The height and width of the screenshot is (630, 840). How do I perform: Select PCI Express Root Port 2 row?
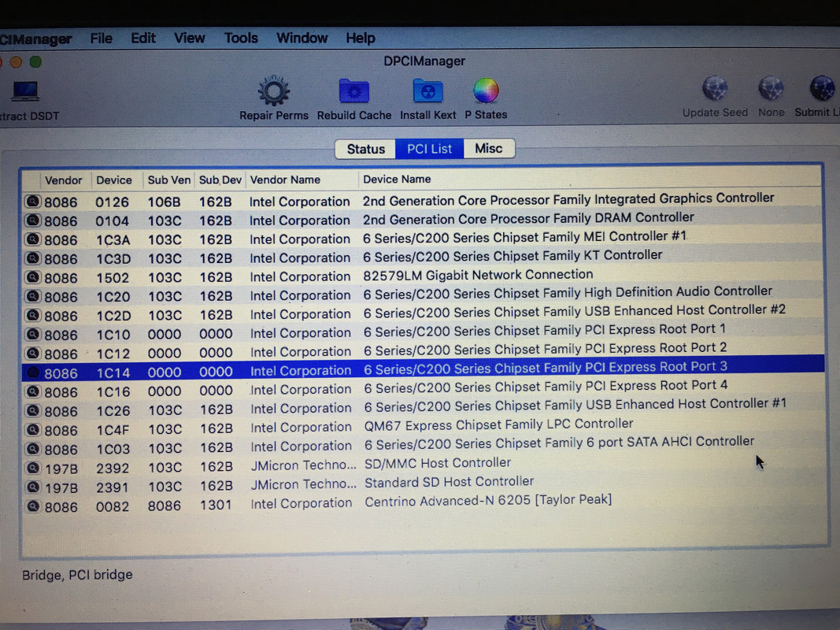(x=422, y=351)
